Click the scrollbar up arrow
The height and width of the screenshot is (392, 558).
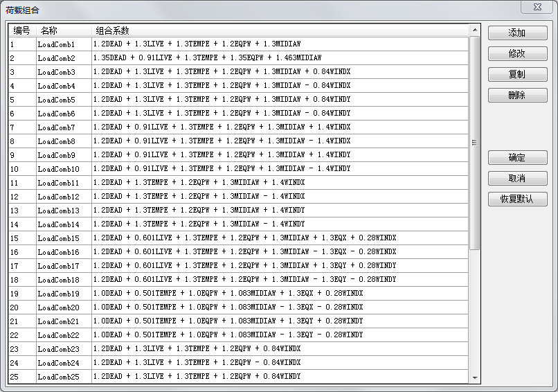pyautogui.click(x=474, y=30)
